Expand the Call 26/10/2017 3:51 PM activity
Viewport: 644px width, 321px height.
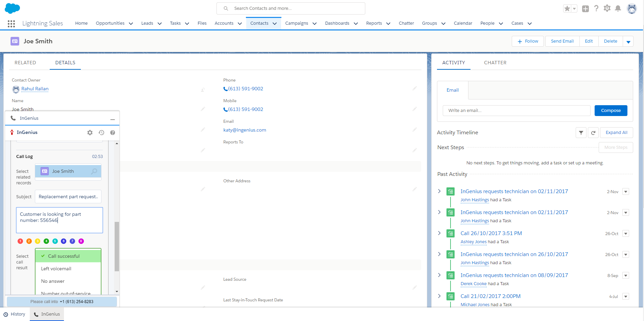(439, 233)
